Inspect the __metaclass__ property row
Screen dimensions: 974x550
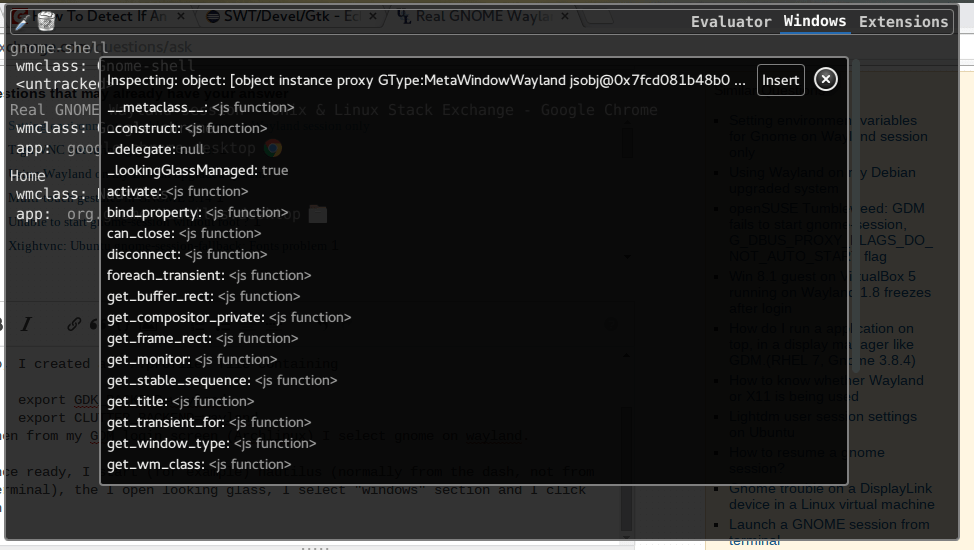(x=201, y=108)
